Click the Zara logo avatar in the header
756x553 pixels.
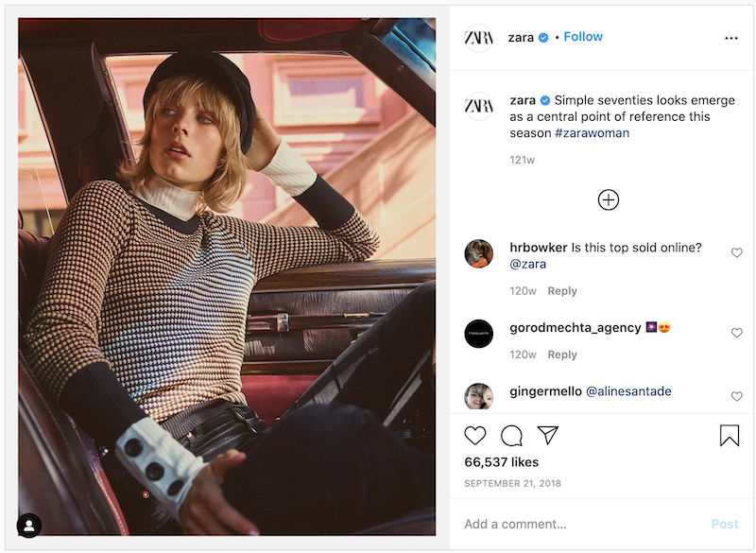pyautogui.click(x=479, y=38)
